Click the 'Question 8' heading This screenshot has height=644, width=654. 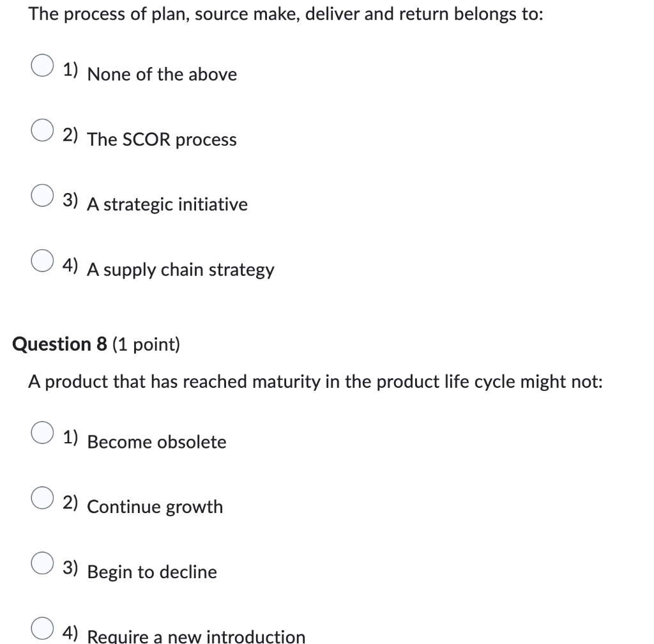(60, 344)
